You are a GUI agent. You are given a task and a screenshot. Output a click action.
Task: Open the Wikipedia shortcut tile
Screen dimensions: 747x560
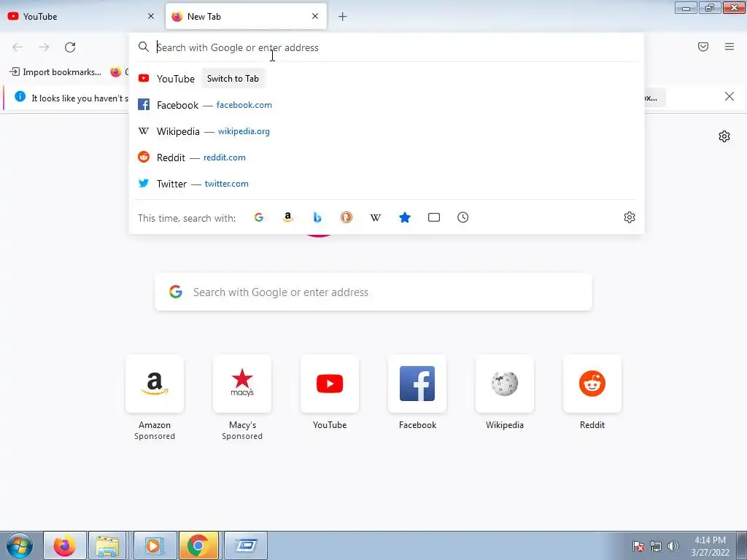(505, 384)
